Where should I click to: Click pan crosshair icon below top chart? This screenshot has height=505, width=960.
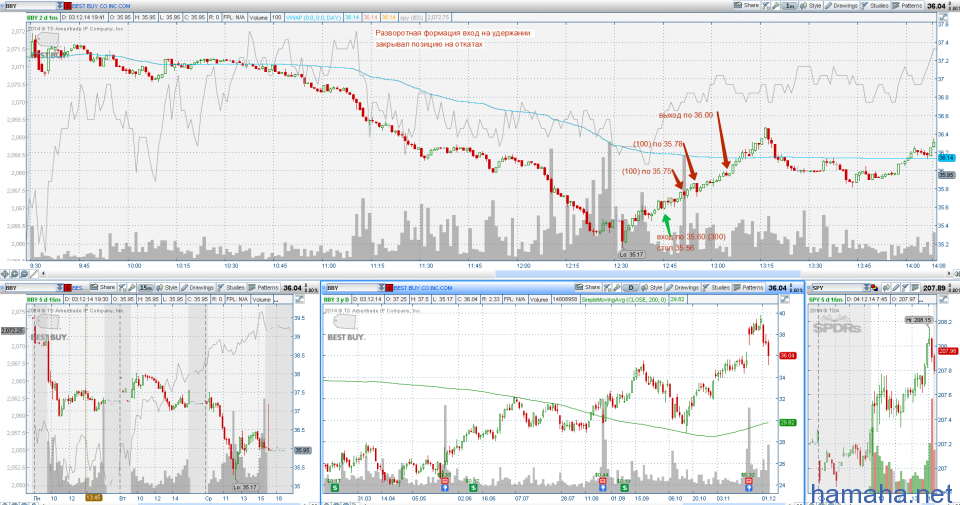pyautogui.click(x=6, y=274)
